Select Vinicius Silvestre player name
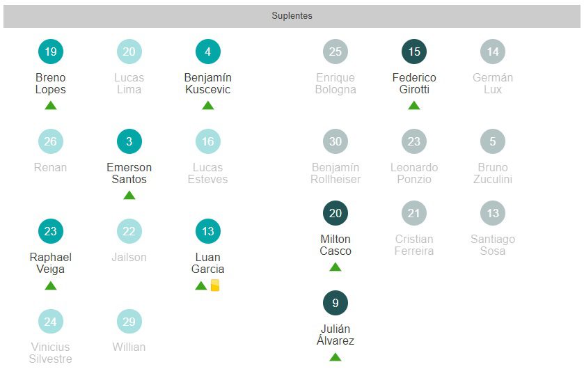The image size is (584, 392). click(51, 353)
